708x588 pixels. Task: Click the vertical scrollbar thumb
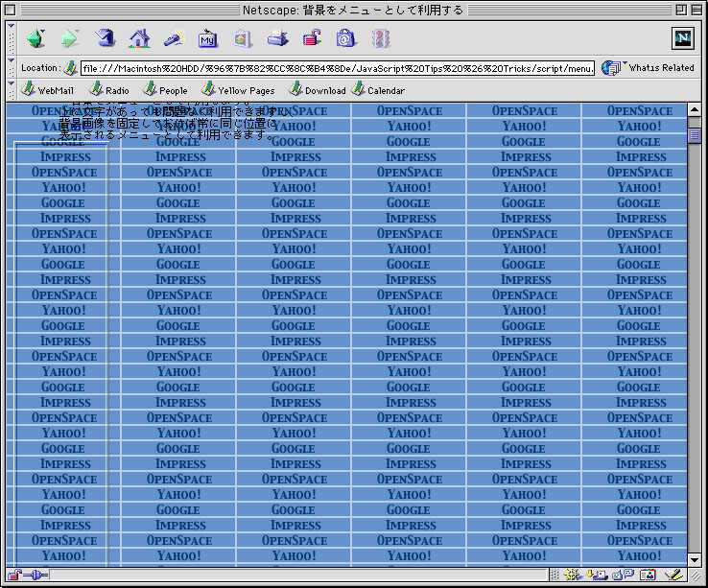(x=695, y=135)
